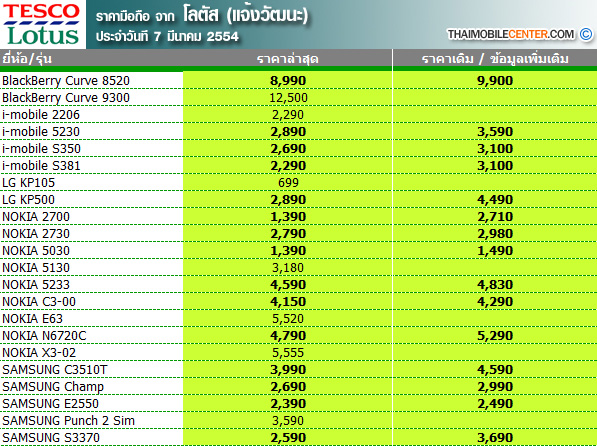
Task: Click the BlackBerry Curve 9300 price 12,500
Action: click(288, 98)
